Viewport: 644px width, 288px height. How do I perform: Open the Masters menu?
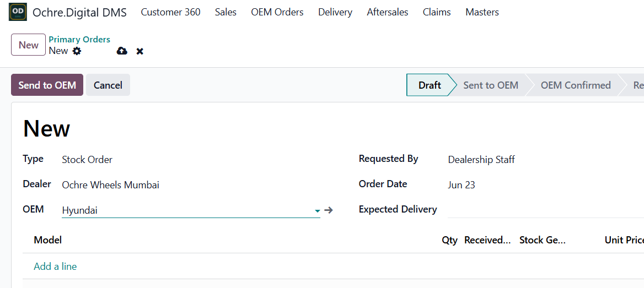click(482, 12)
